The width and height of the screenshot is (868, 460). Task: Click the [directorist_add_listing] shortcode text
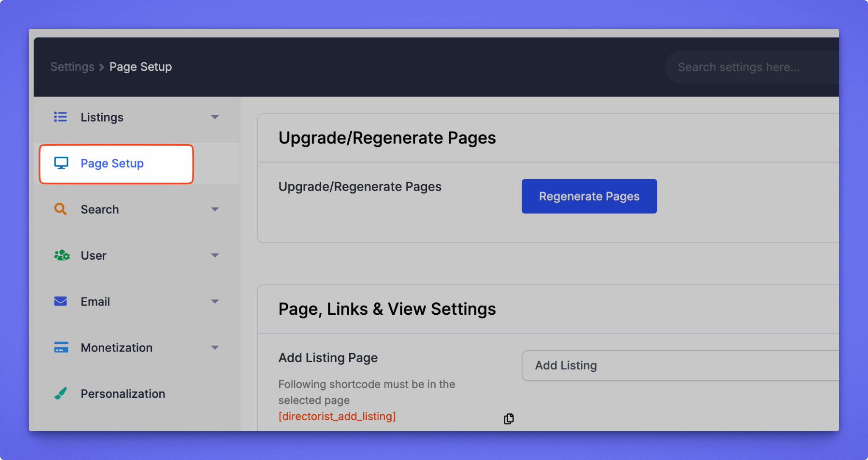click(337, 416)
